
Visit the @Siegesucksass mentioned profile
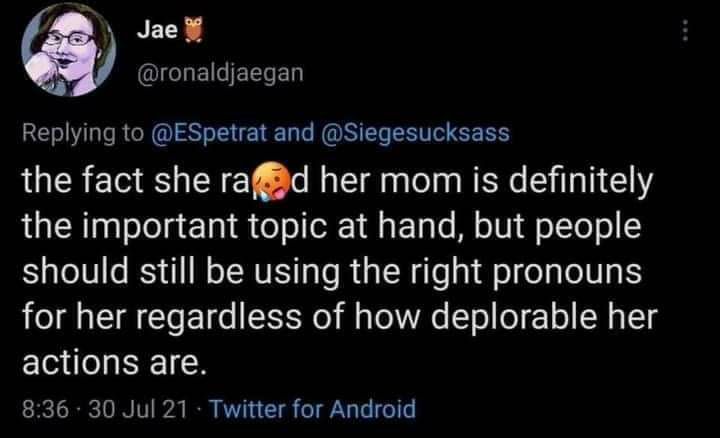coord(417,135)
